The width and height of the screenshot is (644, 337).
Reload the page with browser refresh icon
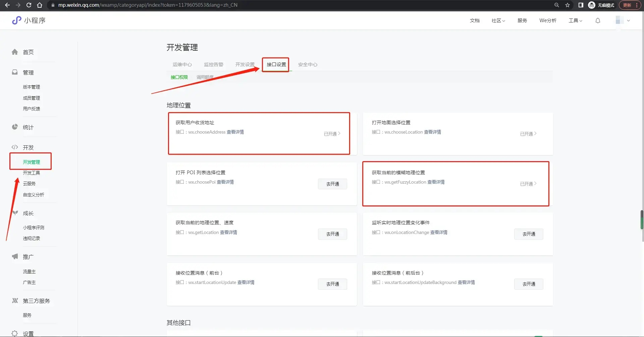[x=29, y=5]
